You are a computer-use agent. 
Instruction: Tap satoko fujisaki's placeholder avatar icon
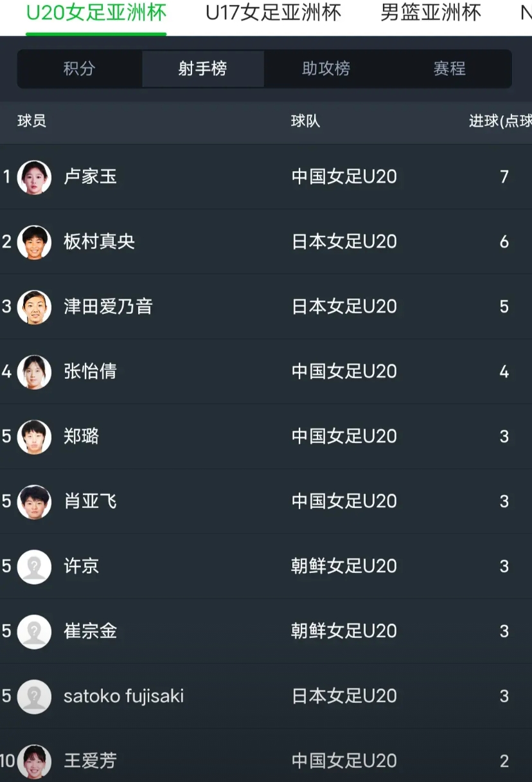point(34,696)
